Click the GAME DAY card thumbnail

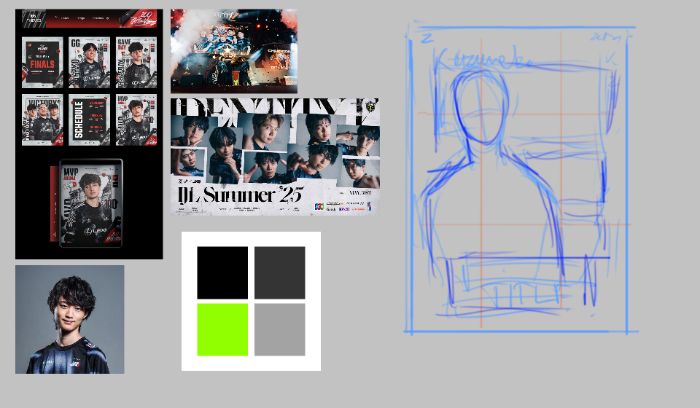pyautogui.click(x=137, y=62)
